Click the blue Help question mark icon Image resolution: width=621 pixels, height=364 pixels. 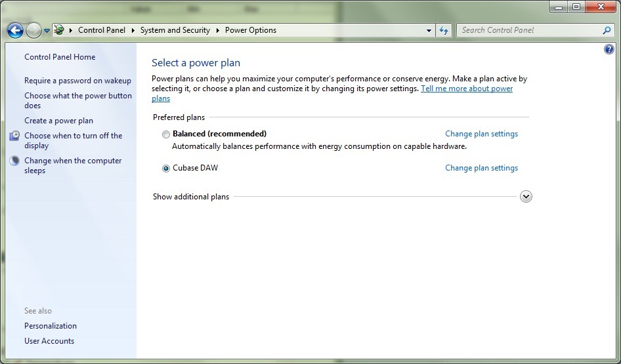point(609,50)
